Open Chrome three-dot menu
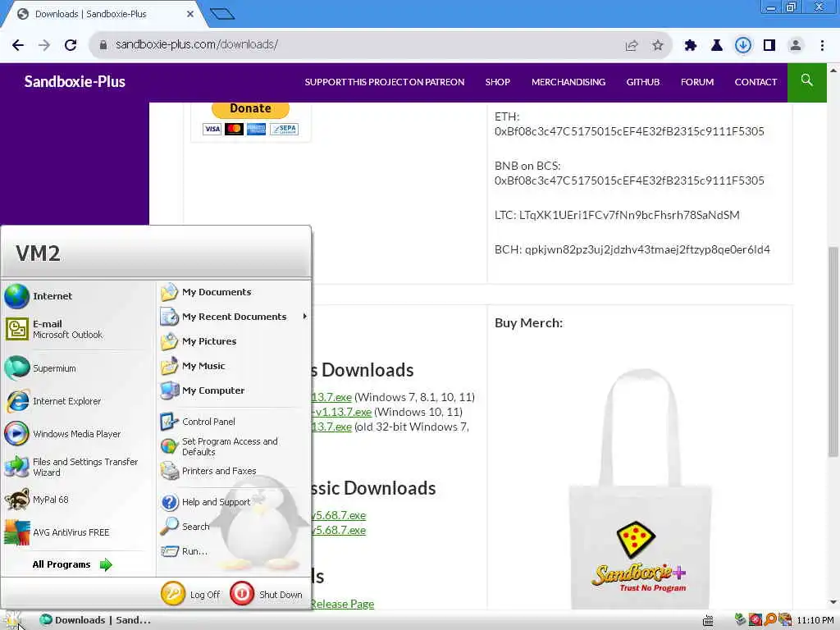This screenshot has width=840, height=630. click(822, 46)
